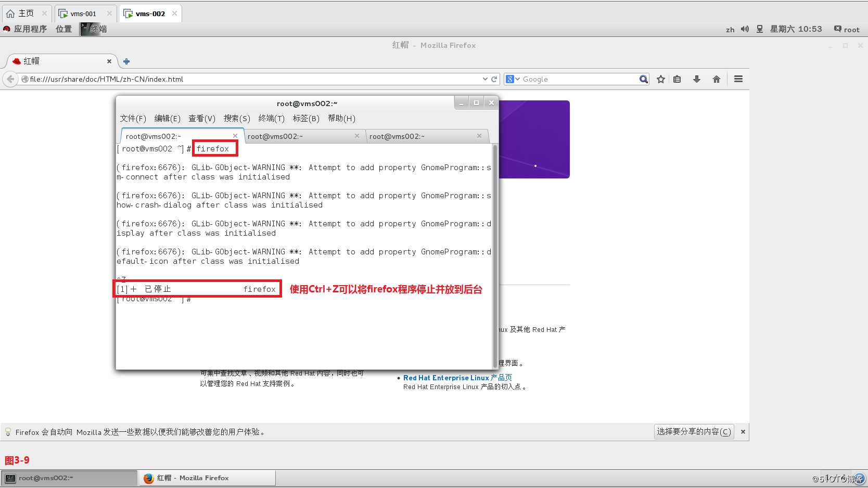Click the purple banner image on page

click(x=534, y=139)
